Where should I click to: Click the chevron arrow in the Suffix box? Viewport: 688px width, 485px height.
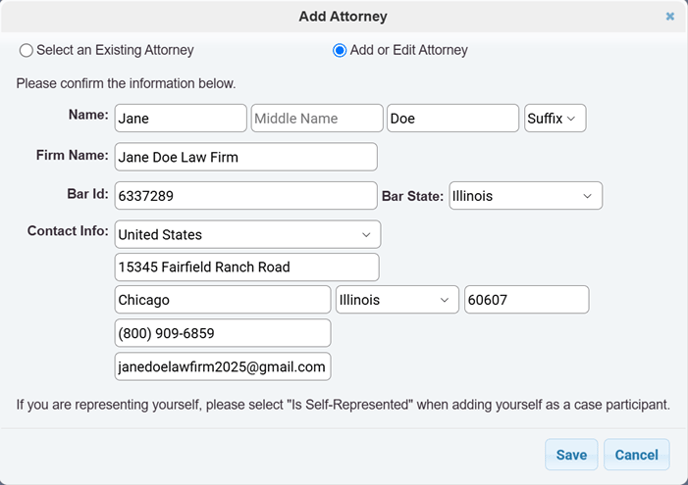[571, 119]
